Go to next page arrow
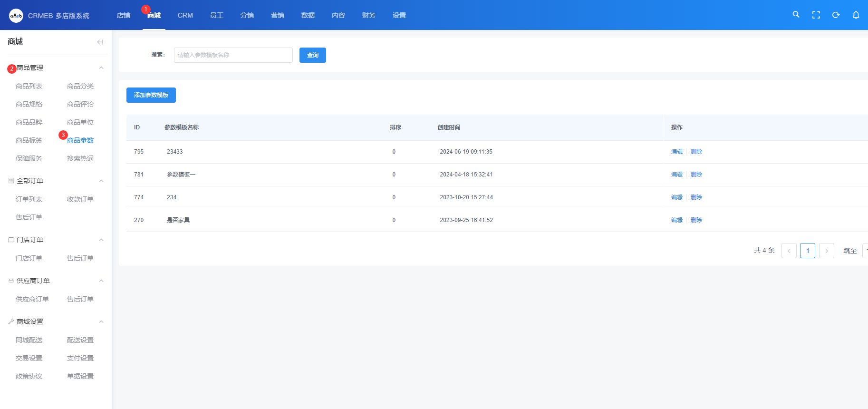The width and height of the screenshot is (868, 409). (x=826, y=251)
